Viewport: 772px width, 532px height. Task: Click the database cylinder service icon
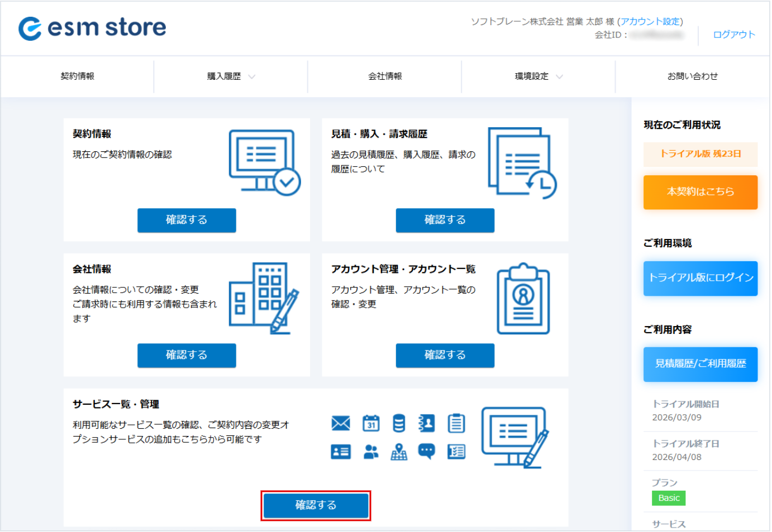(x=399, y=423)
